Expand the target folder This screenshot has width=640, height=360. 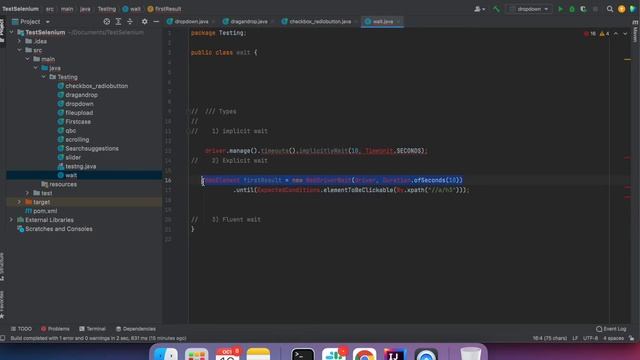(19, 202)
